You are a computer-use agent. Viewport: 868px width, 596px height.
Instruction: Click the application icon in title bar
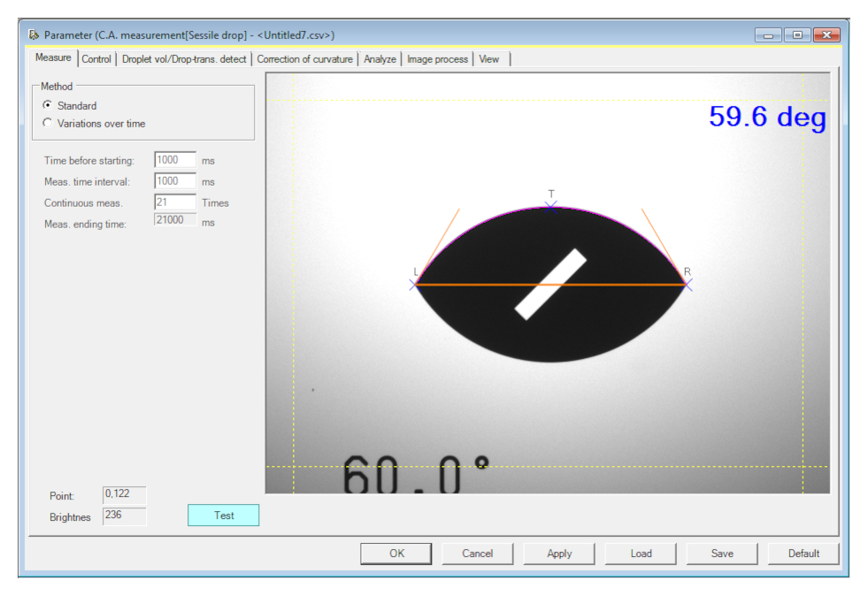click(34, 35)
